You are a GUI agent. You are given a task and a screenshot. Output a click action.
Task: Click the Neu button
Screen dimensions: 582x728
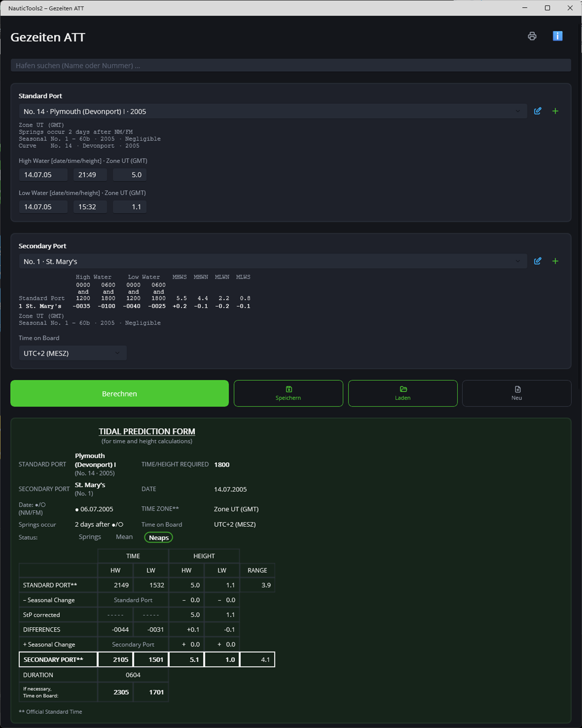[517, 394]
